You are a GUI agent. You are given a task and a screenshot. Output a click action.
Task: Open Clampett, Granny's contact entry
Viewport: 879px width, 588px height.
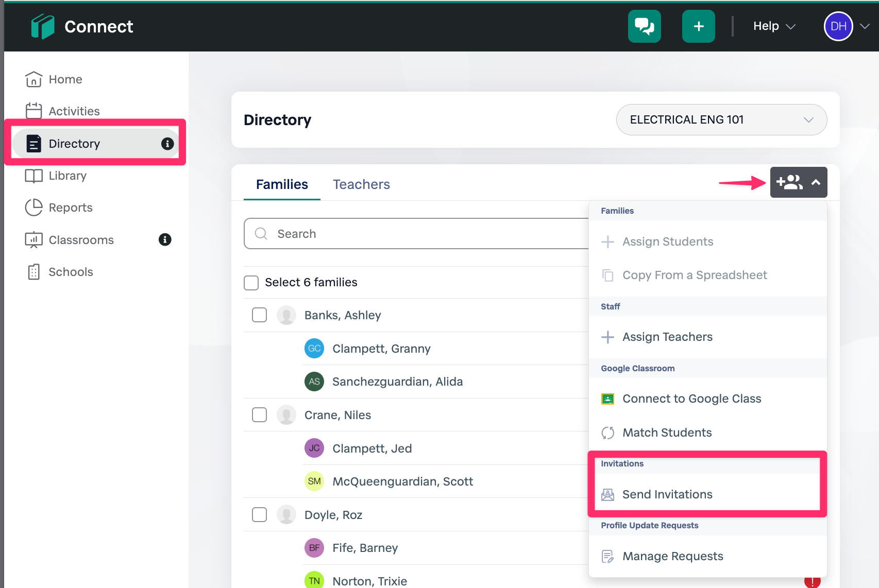point(381,349)
